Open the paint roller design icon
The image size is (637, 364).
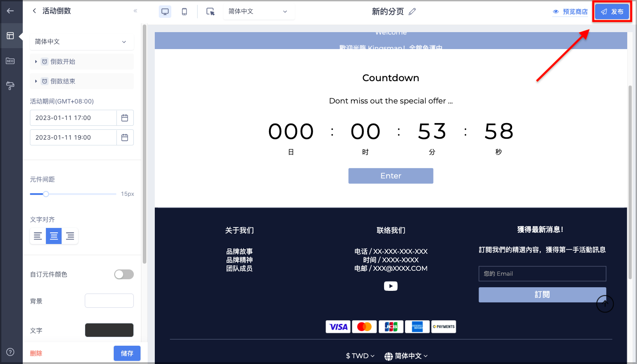coord(10,86)
